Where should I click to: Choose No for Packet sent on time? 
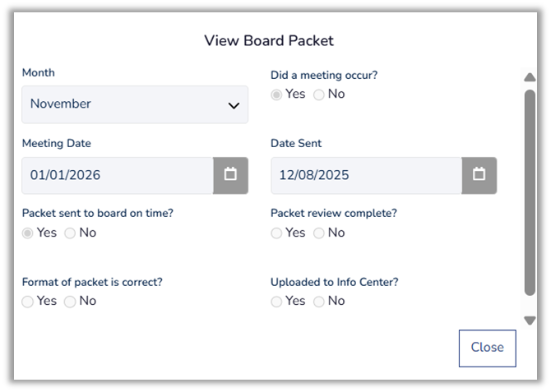point(70,233)
